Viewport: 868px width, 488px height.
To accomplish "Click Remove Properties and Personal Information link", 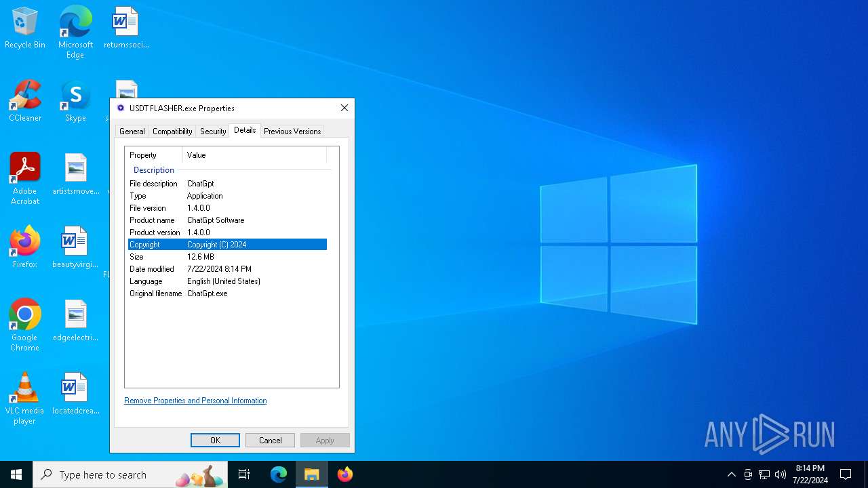I will (195, 401).
